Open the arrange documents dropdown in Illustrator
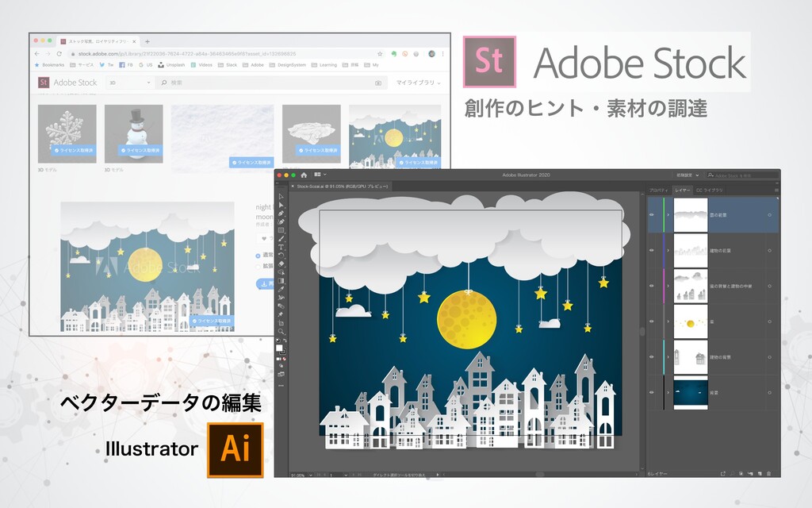 tap(320, 175)
